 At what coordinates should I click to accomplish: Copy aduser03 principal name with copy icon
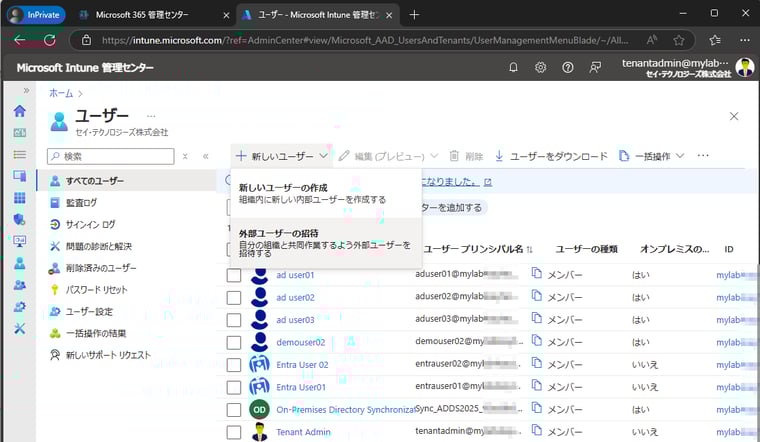[x=536, y=318]
